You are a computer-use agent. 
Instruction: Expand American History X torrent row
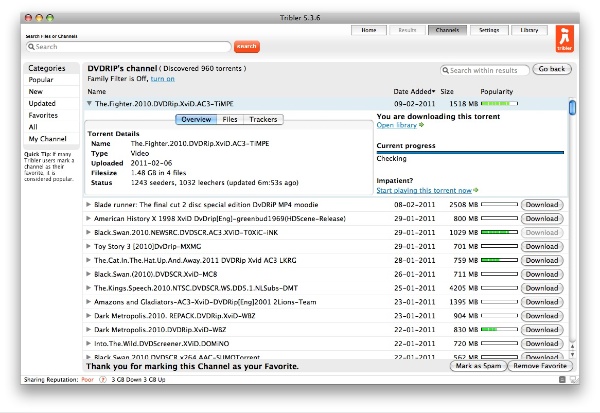[88, 219]
